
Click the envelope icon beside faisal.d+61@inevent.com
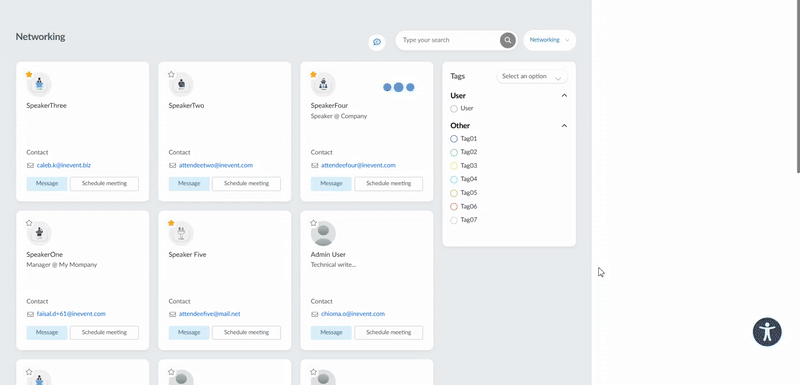coord(30,314)
